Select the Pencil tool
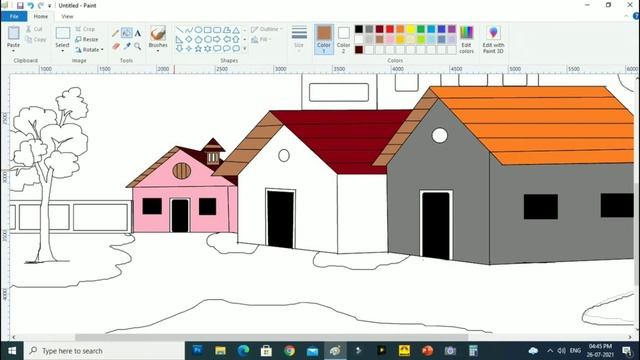640x360 pixels. point(116,33)
